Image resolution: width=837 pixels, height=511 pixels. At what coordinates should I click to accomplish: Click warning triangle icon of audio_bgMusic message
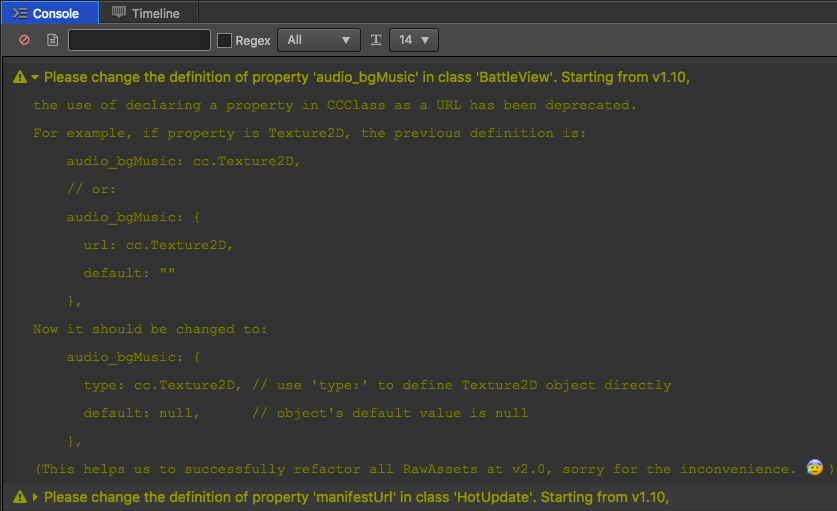[19, 77]
